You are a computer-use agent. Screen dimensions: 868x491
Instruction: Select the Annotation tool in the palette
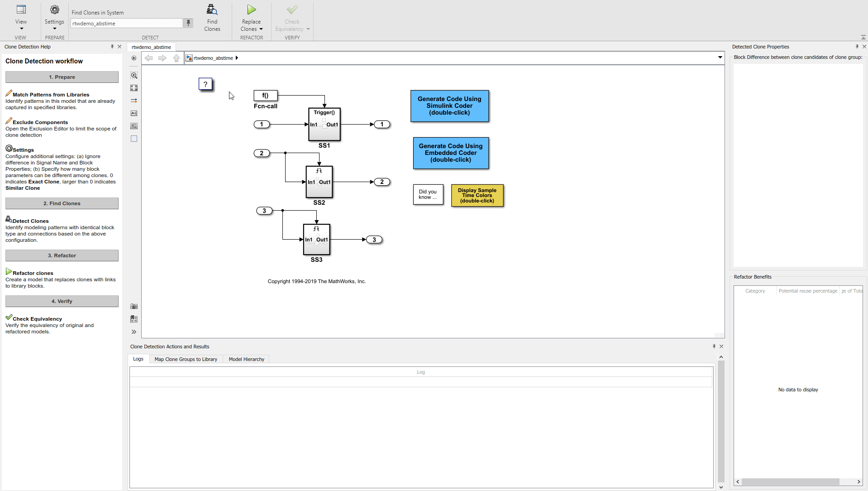pyautogui.click(x=134, y=113)
